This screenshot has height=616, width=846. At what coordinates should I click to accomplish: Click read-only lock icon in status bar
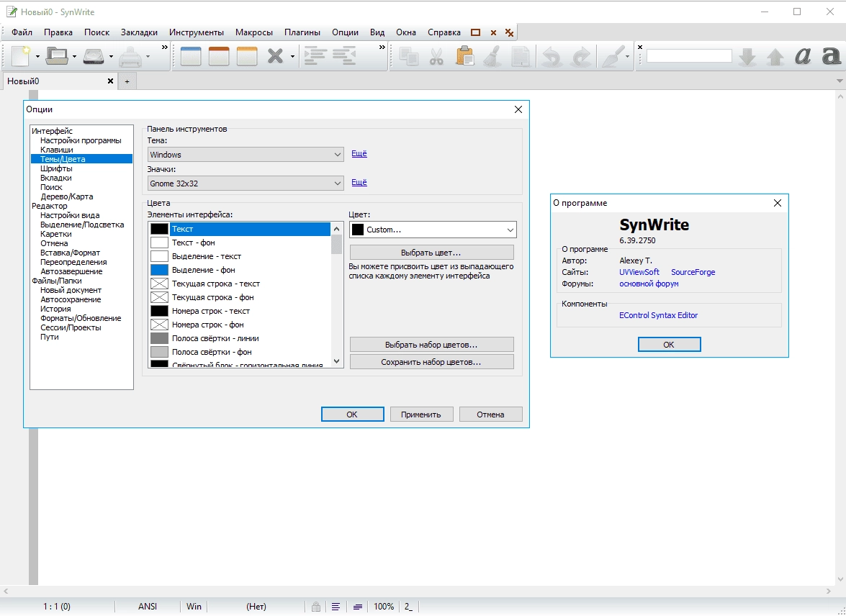(316, 607)
